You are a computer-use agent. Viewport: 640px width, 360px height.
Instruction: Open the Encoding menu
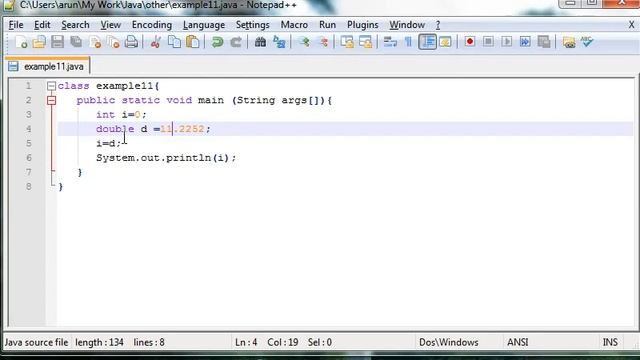pyautogui.click(x=152, y=25)
